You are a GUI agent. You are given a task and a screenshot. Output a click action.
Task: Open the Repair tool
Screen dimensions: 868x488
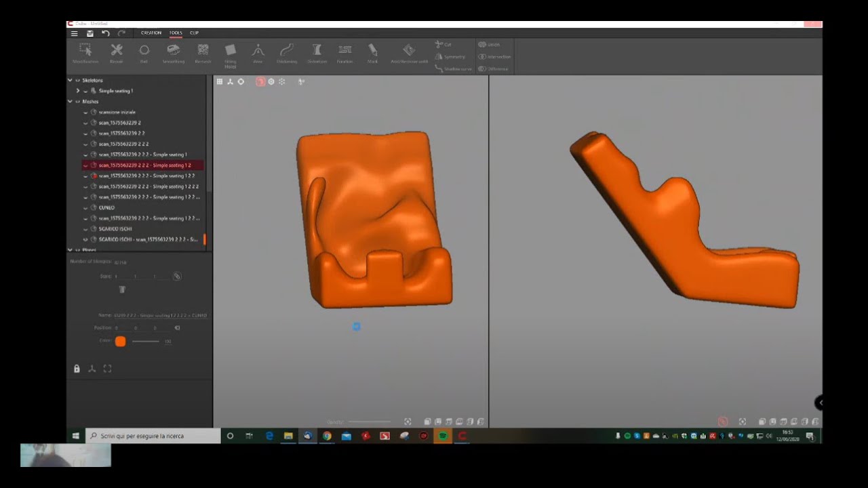[x=117, y=54]
